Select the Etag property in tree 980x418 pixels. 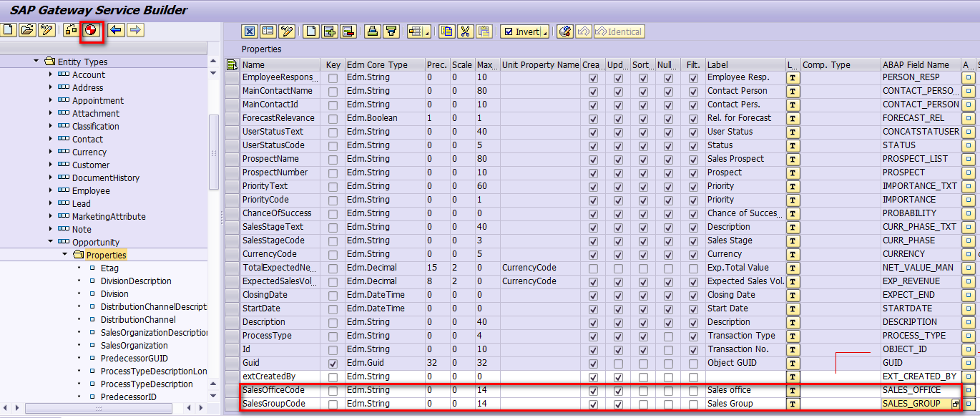(110, 268)
